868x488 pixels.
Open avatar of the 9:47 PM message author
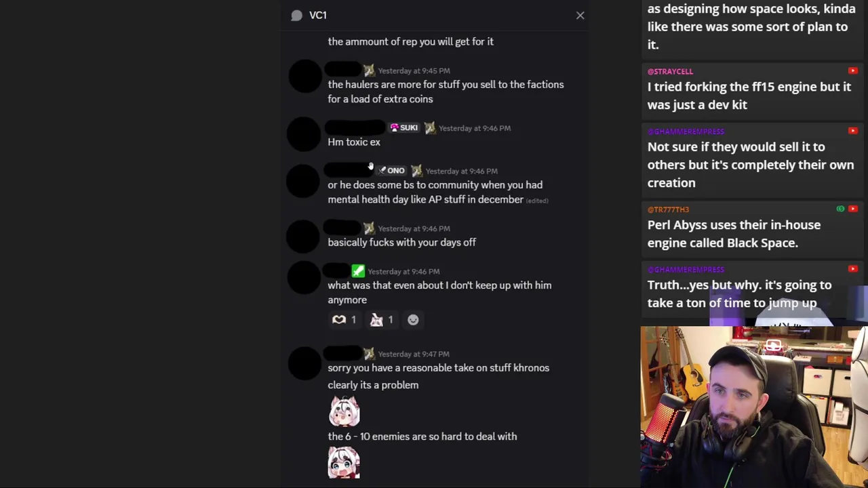[x=305, y=363]
